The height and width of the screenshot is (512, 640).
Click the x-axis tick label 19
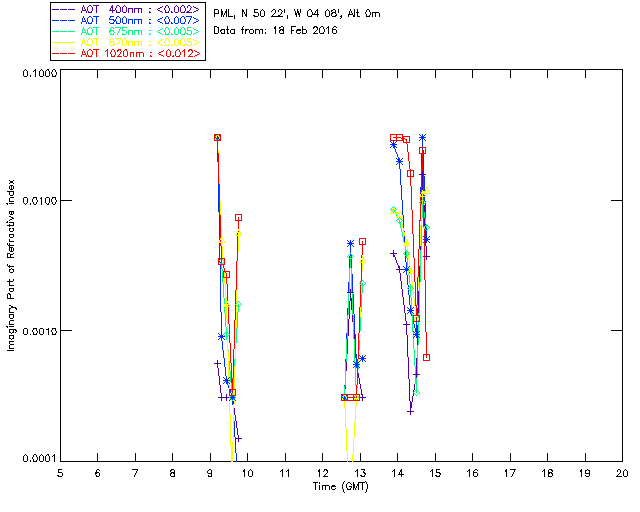[x=585, y=473]
